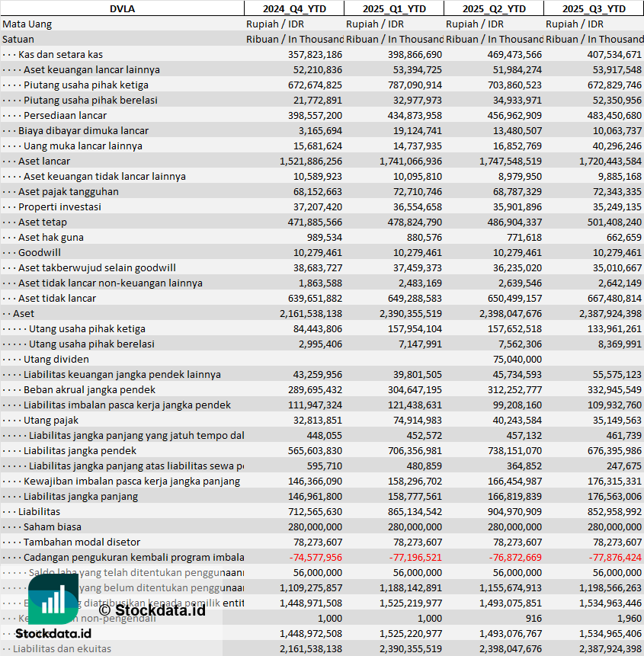The width and height of the screenshot is (644, 656).
Task: Select Liabilitas keuangan jangka pendek lainnya label
Action: [x=122, y=374]
